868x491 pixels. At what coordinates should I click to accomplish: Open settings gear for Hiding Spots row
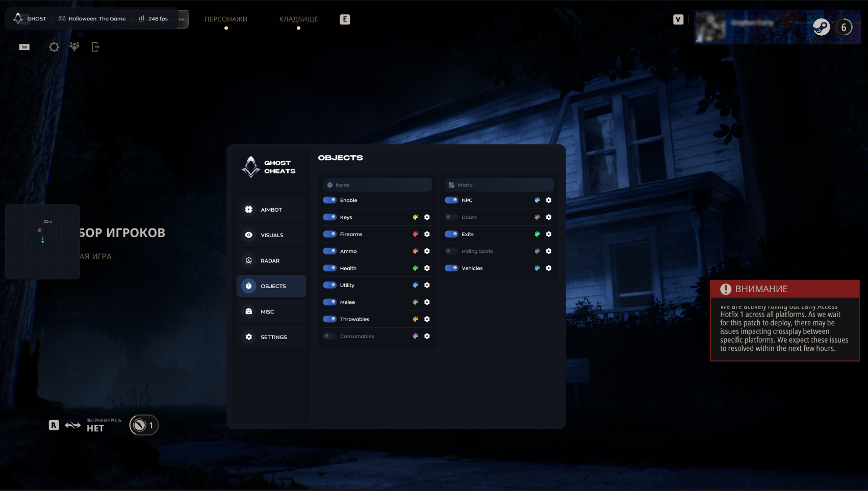point(549,251)
